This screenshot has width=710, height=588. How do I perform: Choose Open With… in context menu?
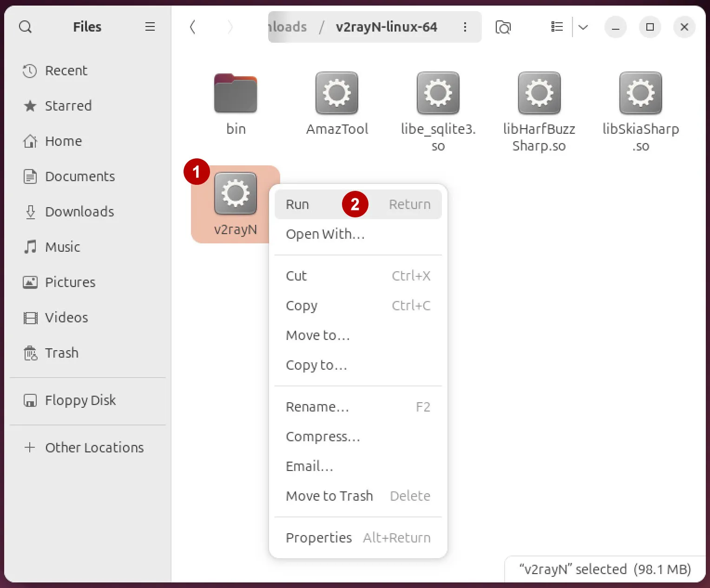(358, 234)
